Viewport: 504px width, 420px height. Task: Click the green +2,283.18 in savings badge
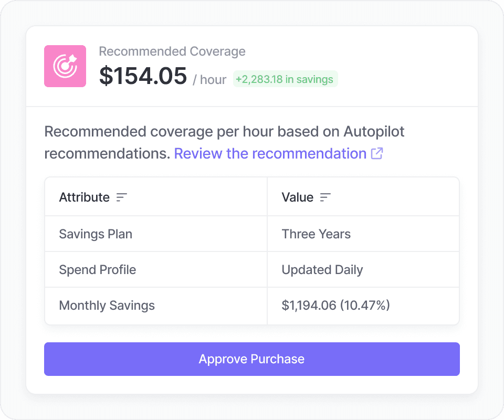(285, 79)
